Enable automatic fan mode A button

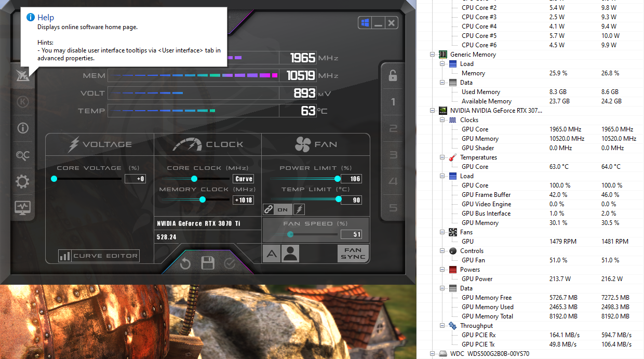click(x=272, y=254)
